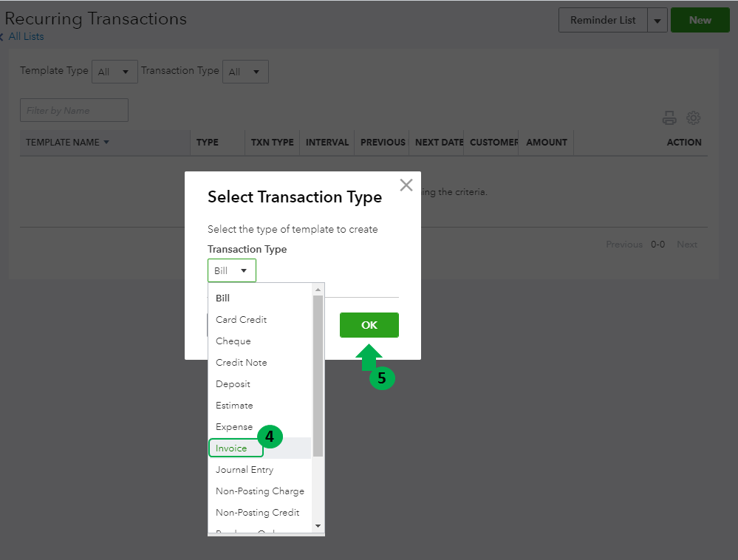The width and height of the screenshot is (738, 560).
Task: Choose Card Credit from the list
Action: (x=242, y=320)
